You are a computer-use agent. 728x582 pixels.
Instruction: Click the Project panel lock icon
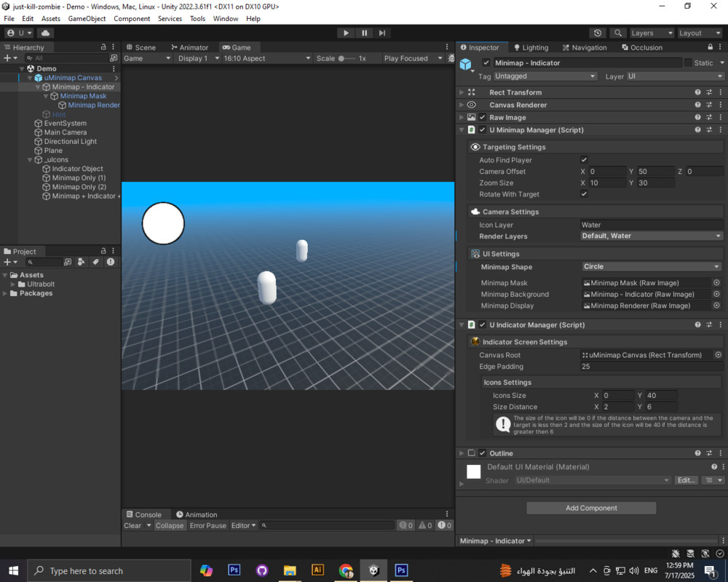103,250
